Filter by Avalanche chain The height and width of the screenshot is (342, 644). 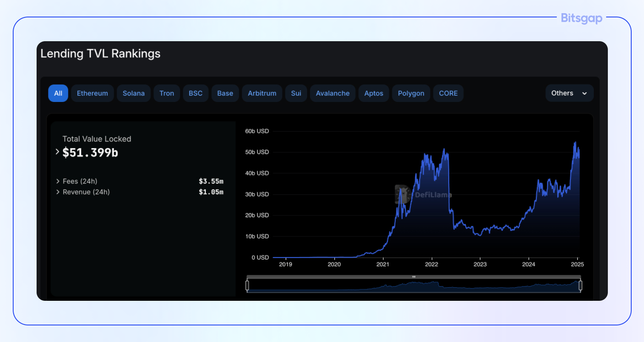pos(333,93)
